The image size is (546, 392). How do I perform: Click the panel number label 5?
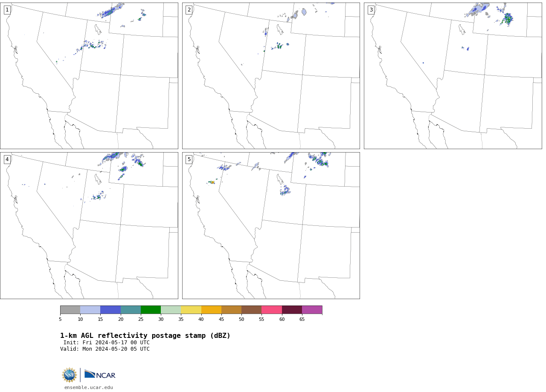(x=189, y=159)
